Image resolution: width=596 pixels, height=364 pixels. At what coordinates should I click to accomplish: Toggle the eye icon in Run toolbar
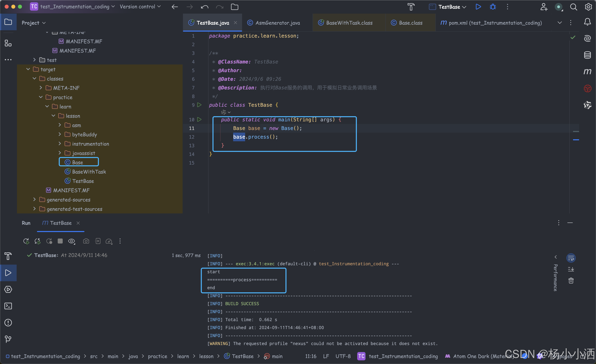click(72, 241)
